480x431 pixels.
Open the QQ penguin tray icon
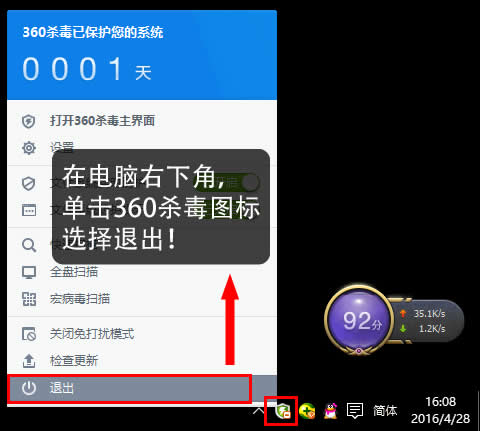coord(331,411)
